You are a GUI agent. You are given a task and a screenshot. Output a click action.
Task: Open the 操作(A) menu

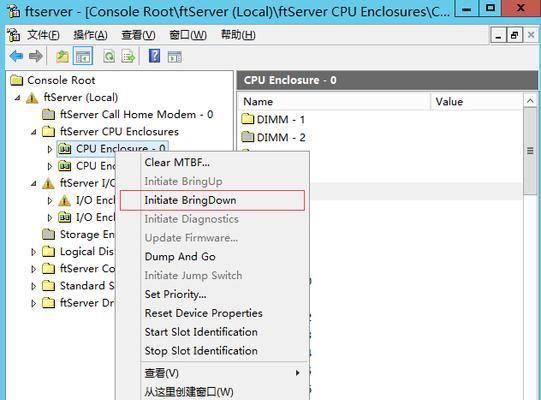(x=90, y=35)
